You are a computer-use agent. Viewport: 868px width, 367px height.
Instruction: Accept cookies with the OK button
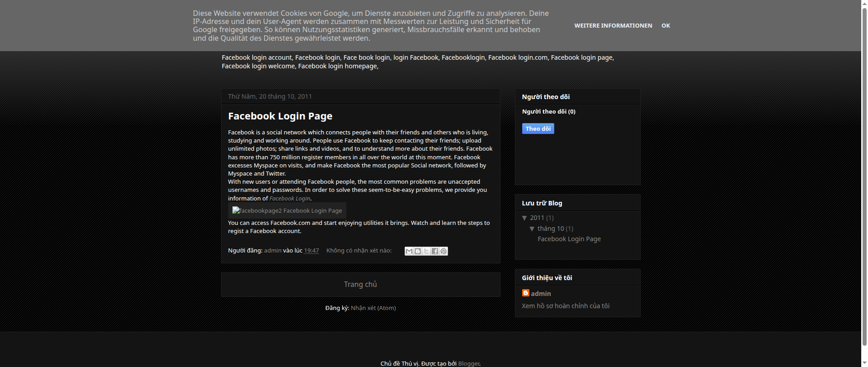pos(665,26)
